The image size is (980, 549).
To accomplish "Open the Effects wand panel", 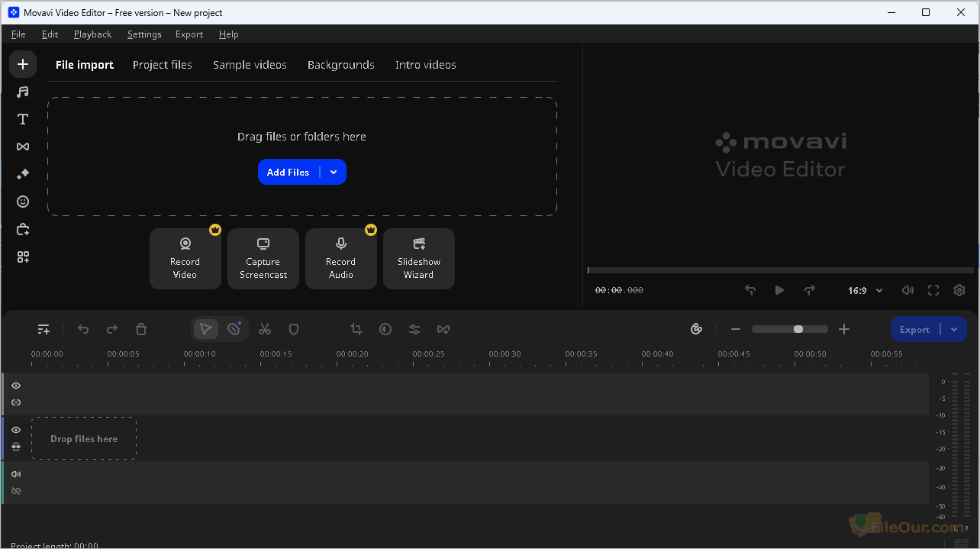I will (23, 174).
